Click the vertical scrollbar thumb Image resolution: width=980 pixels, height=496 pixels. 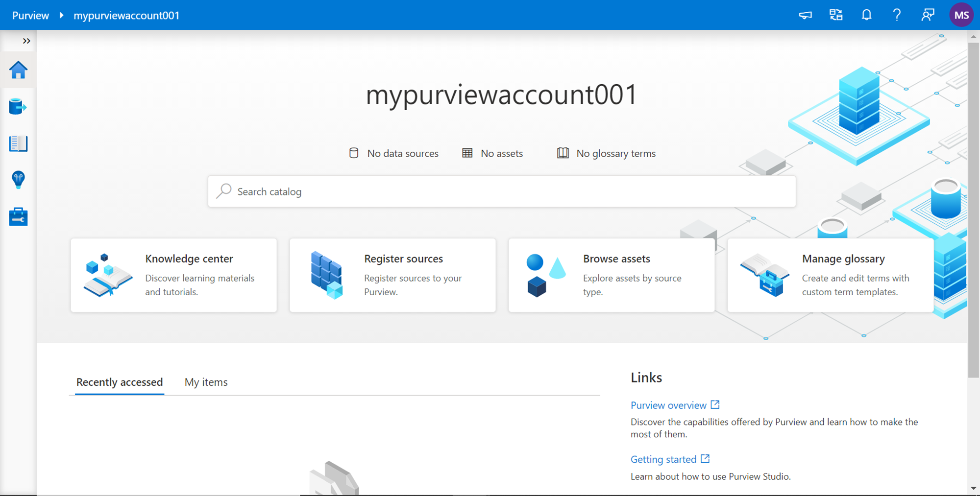[x=974, y=211]
